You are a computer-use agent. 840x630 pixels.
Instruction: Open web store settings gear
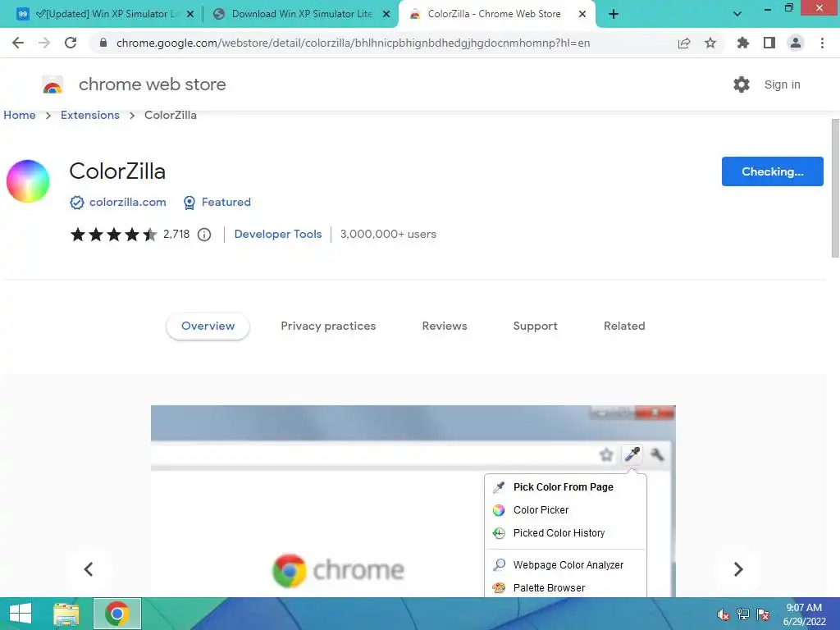coord(742,84)
